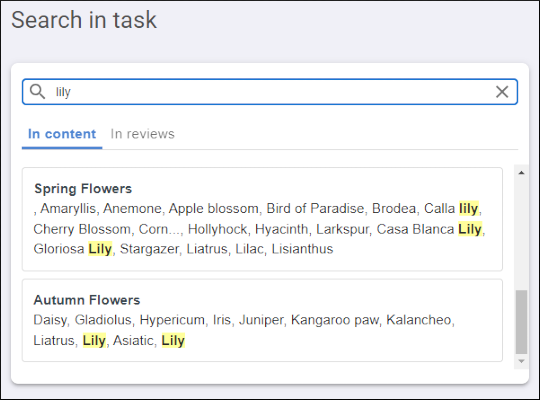The width and height of the screenshot is (540, 400).
Task: Clear the search field with the X icon
Action: [x=502, y=92]
